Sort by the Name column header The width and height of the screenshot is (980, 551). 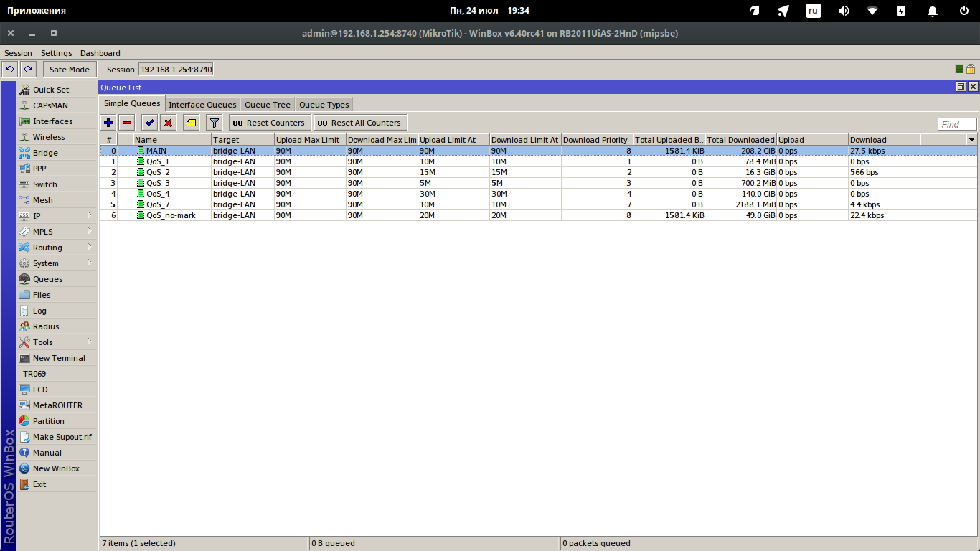(x=172, y=139)
